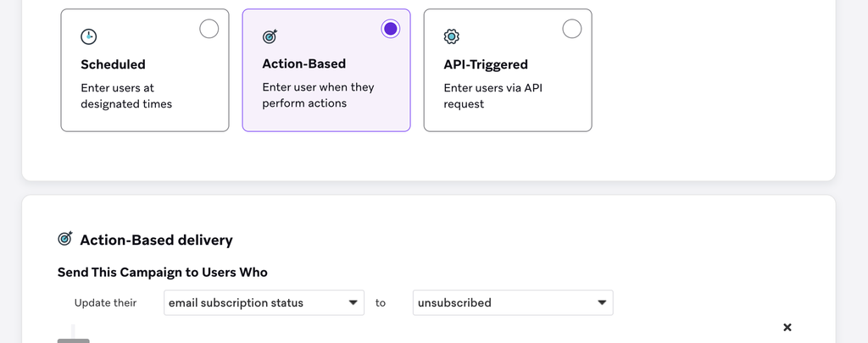Click the Action-Based delivery heading text
Image resolution: width=868 pixels, height=343 pixels.
(156, 240)
